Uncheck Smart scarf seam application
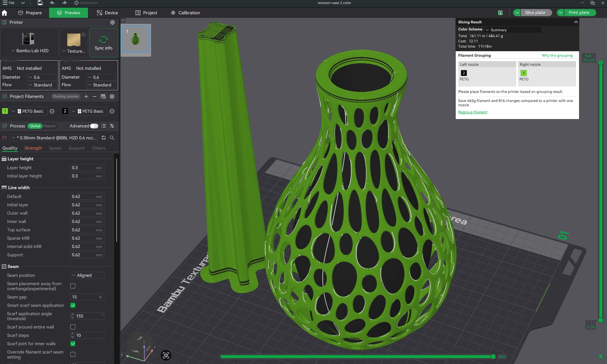Screen dimensions: 607x364 tap(73, 305)
